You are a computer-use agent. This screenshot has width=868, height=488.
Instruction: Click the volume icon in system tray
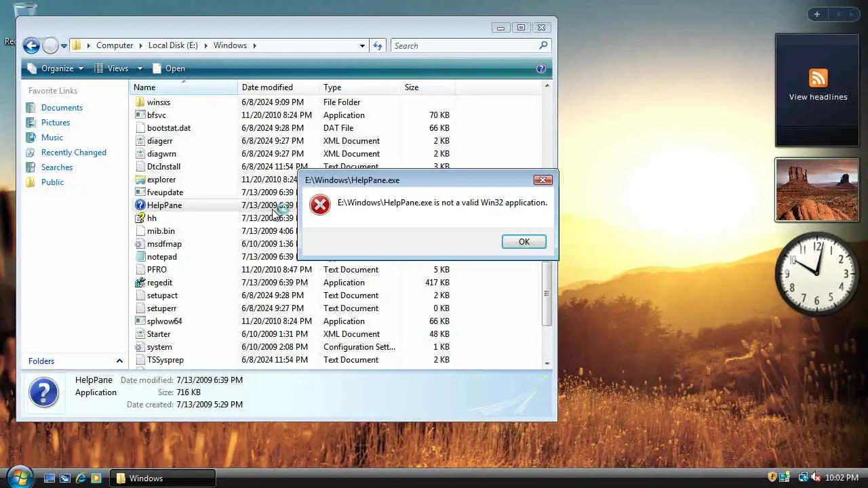(x=816, y=478)
